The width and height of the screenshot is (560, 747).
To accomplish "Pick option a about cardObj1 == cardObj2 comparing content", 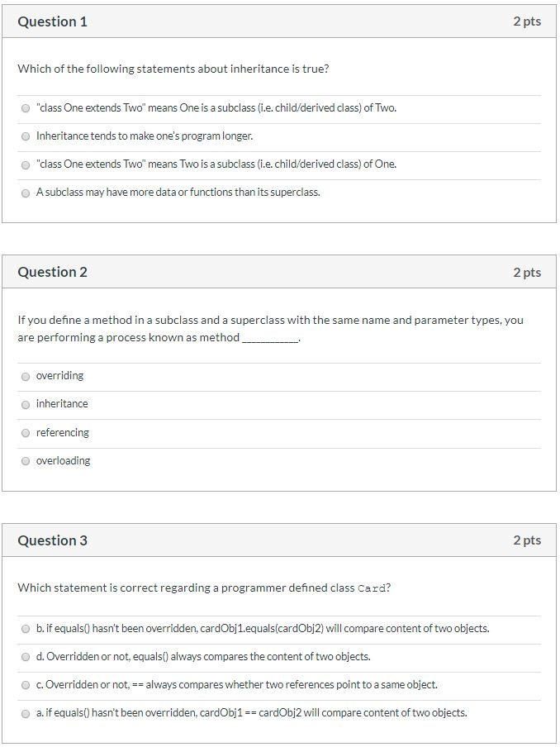I will click(25, 713).
